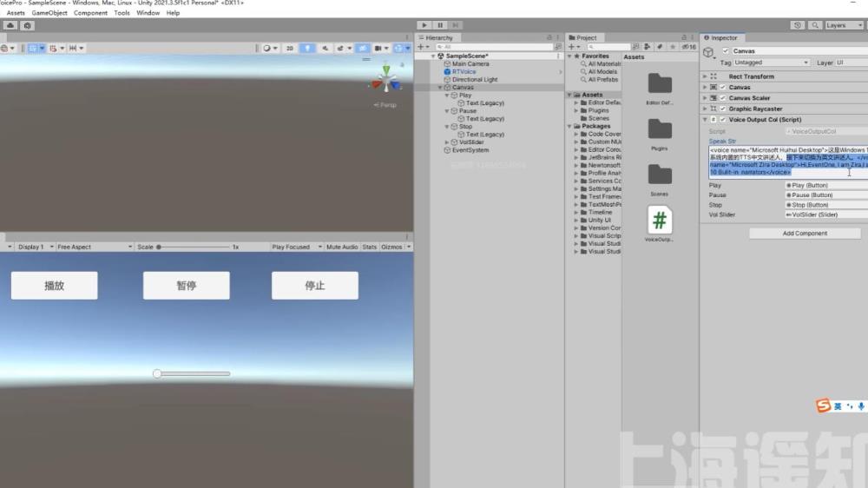The image size is (868, 488).
Task: Click in Project search field
Action: pos(608,47)
